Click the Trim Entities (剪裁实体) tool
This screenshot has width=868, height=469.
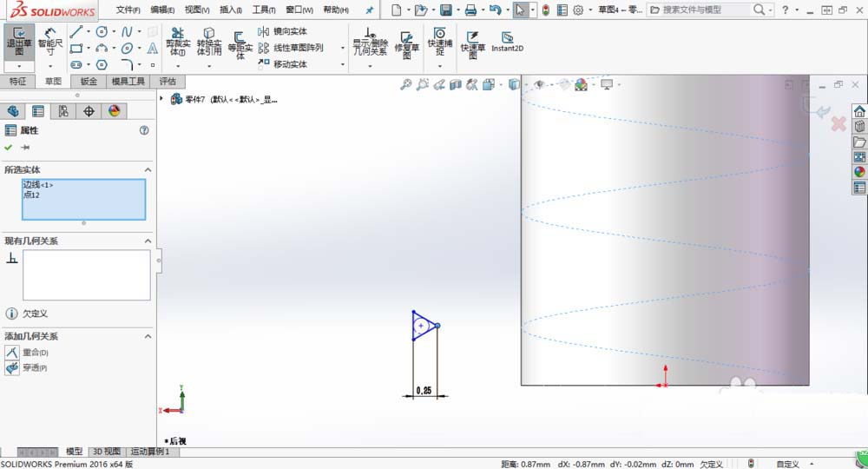point(178,42)
